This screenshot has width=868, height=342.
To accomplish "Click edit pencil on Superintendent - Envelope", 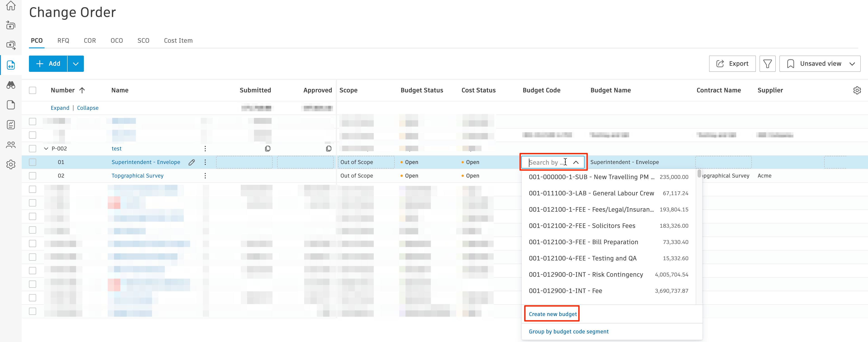I will [191, 162].
